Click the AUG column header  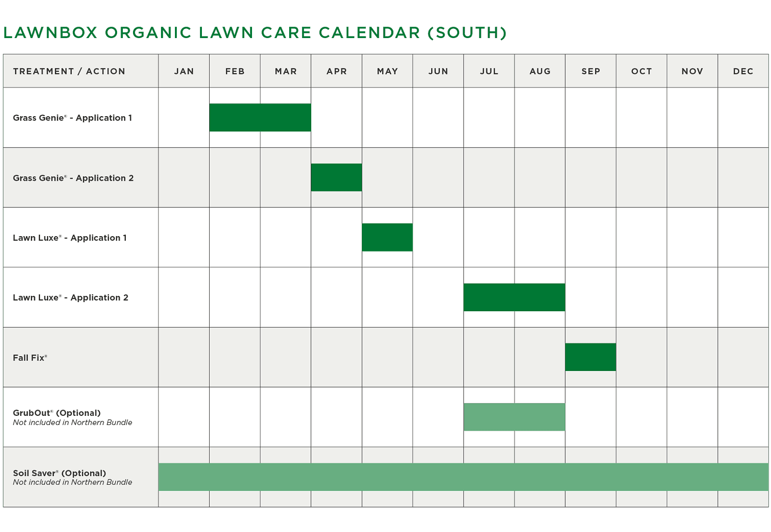(x=540, y=71)
